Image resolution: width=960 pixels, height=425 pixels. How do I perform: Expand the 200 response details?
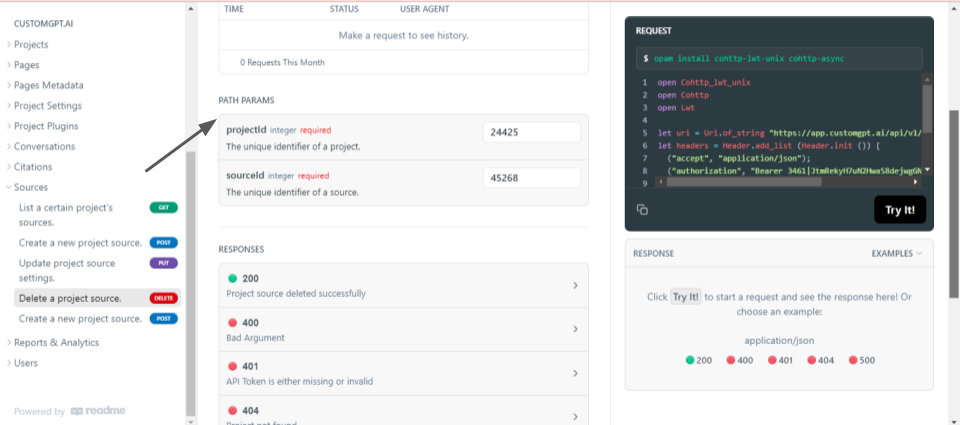[x=403, y=285]
